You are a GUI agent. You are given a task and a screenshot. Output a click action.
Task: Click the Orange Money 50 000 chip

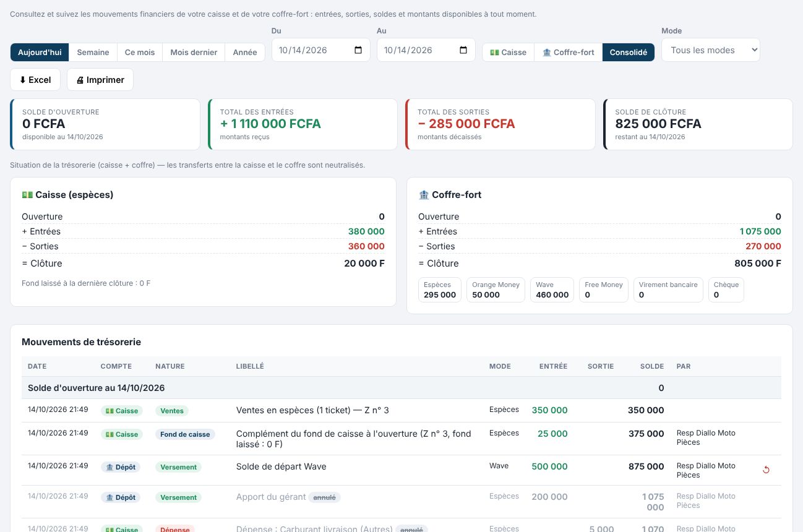[x=496, y=290]
